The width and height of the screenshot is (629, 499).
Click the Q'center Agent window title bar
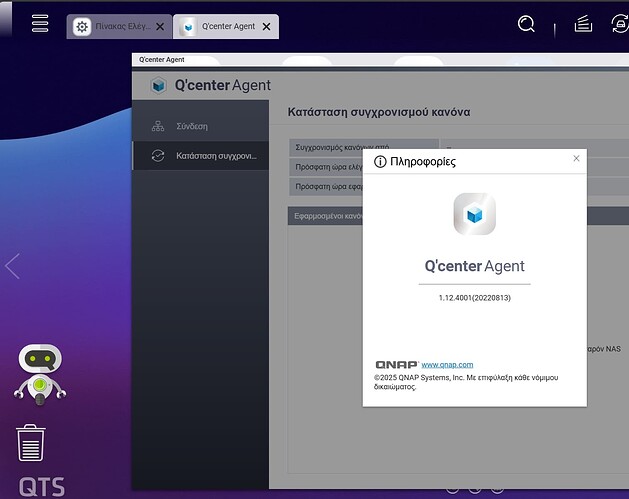[x=380, y=59]
